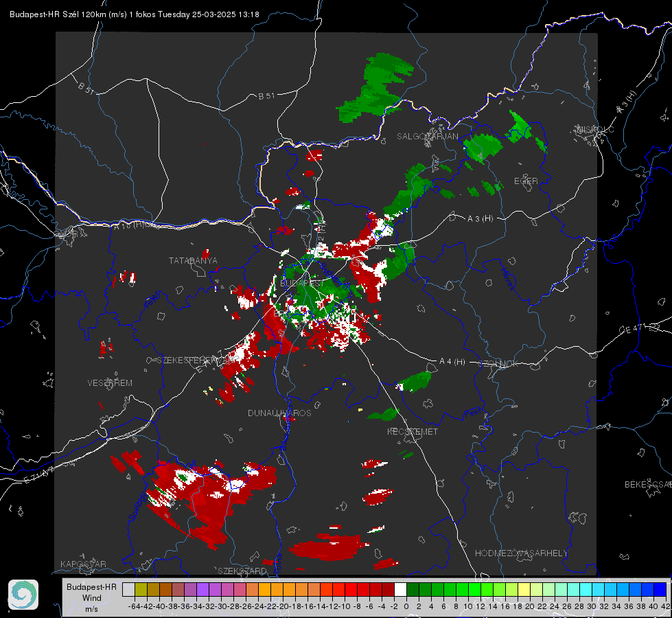Viewport: 672px width, 618px height.
Task: Select the olive legend swatch between -64 and -42
Action: point(141,589)
